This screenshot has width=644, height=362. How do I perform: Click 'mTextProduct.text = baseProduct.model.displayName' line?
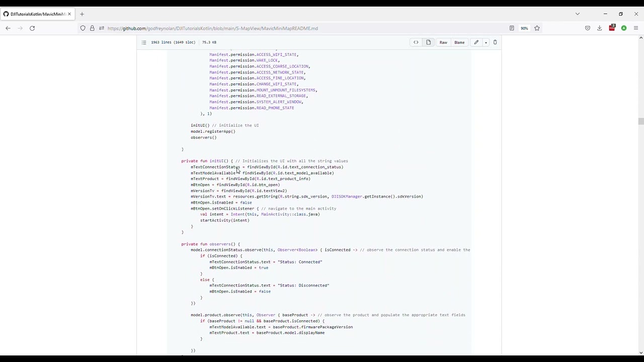[x=267, y=333]
